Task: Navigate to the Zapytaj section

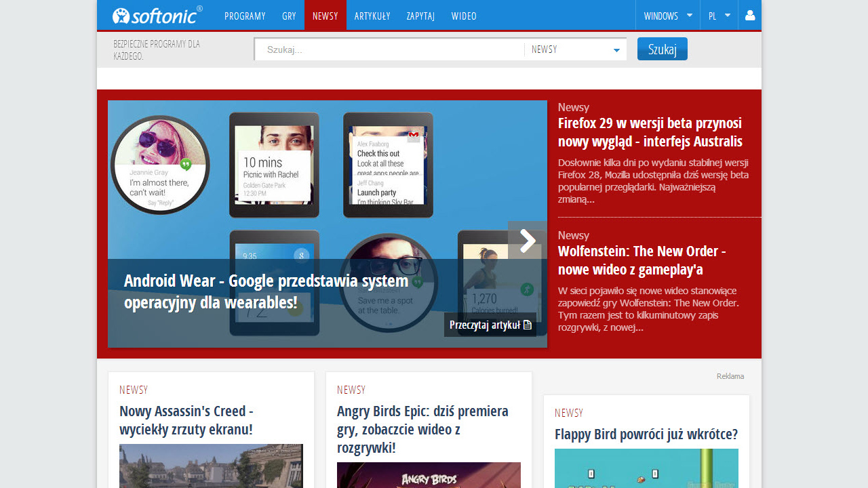Action: tap(420, 16)
